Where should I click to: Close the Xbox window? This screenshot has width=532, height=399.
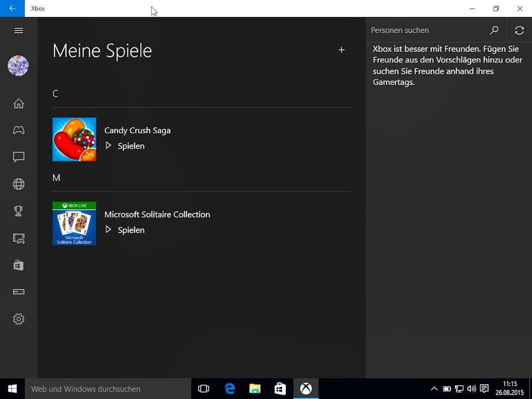click(520, 9)
